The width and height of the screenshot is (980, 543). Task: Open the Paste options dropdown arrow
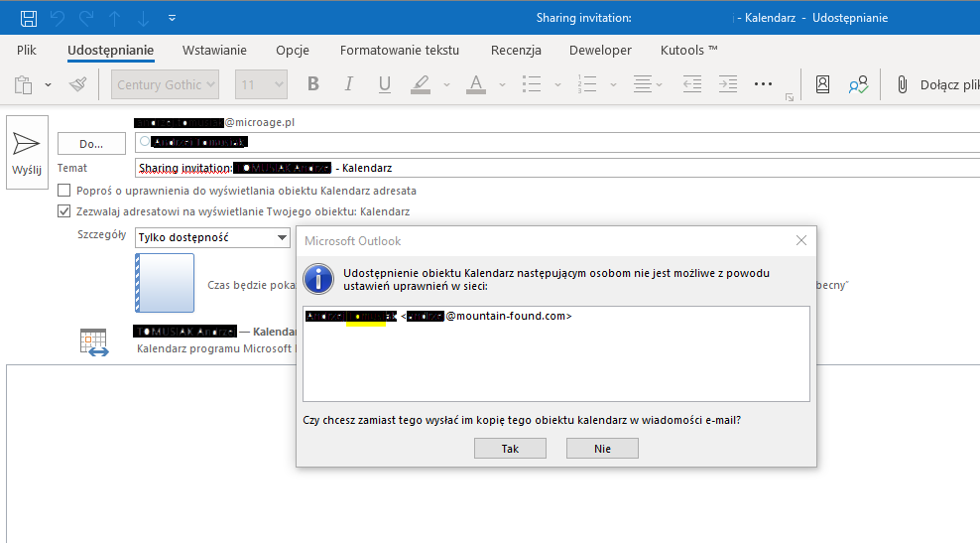[49, 84]
